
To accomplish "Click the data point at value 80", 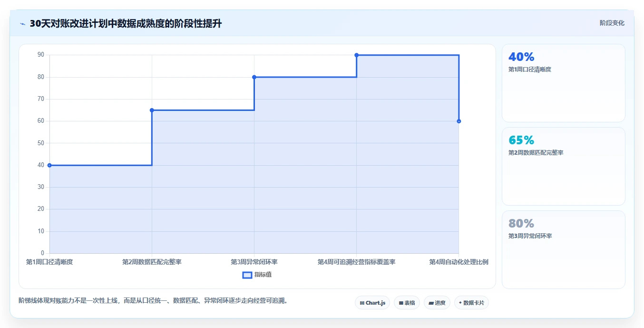I will 254,77.
